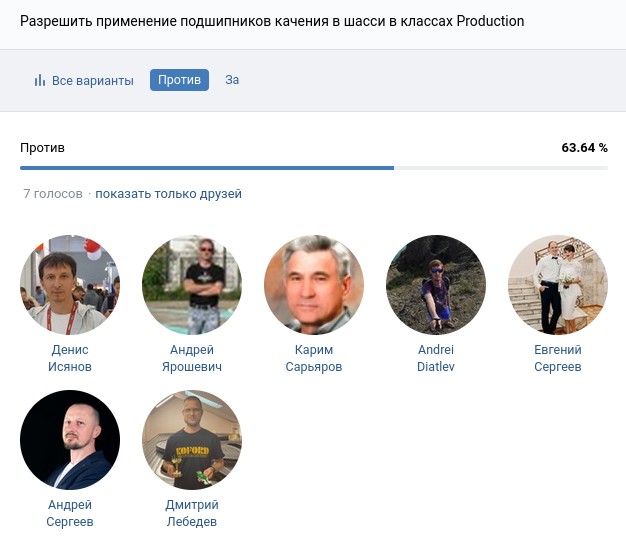Open Andrei Diatlev avatar image
The width and height of the screenshot is (626, 546).
pyautogui.click(x=436, y=285)
